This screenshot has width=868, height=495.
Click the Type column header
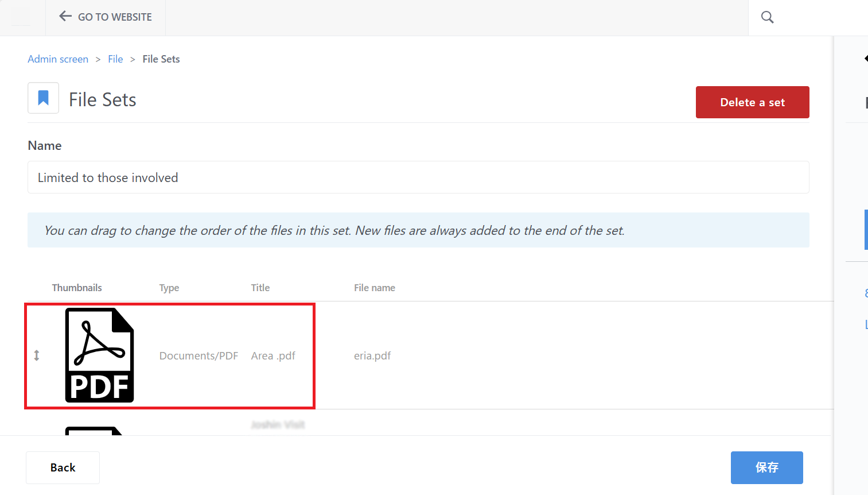tap(169, 288)
